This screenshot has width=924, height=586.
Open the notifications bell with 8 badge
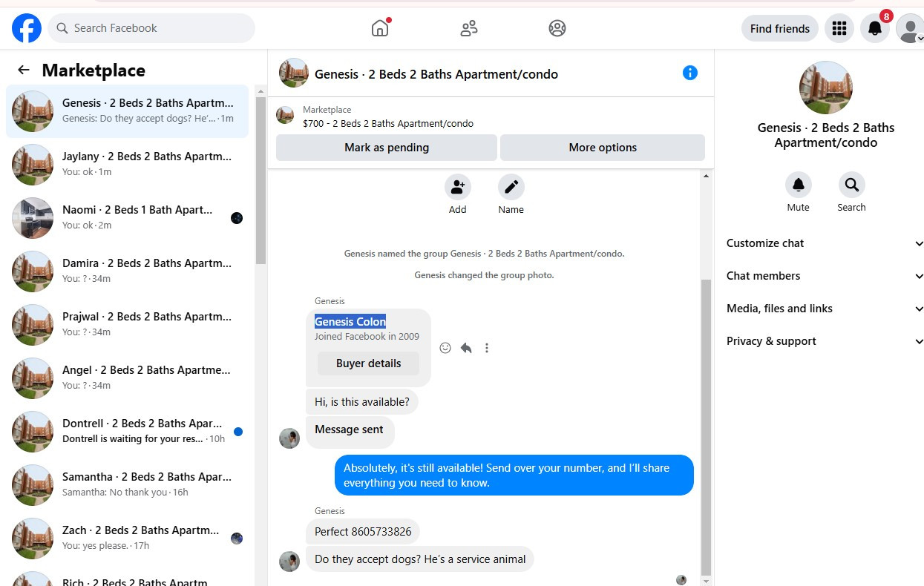(876, 28)
